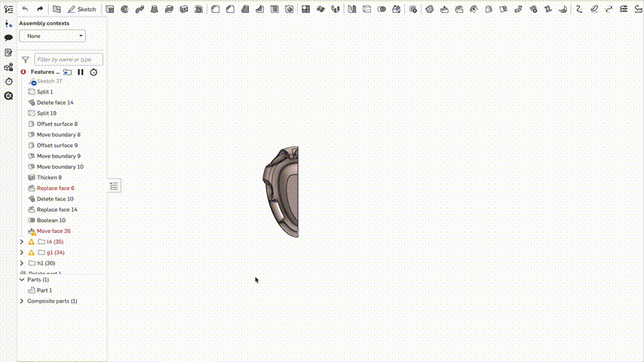The width and height of the screenshot is (644, 362).
Task: Open the stopwatch icon in left sidebar
Action: coord(8,81)
